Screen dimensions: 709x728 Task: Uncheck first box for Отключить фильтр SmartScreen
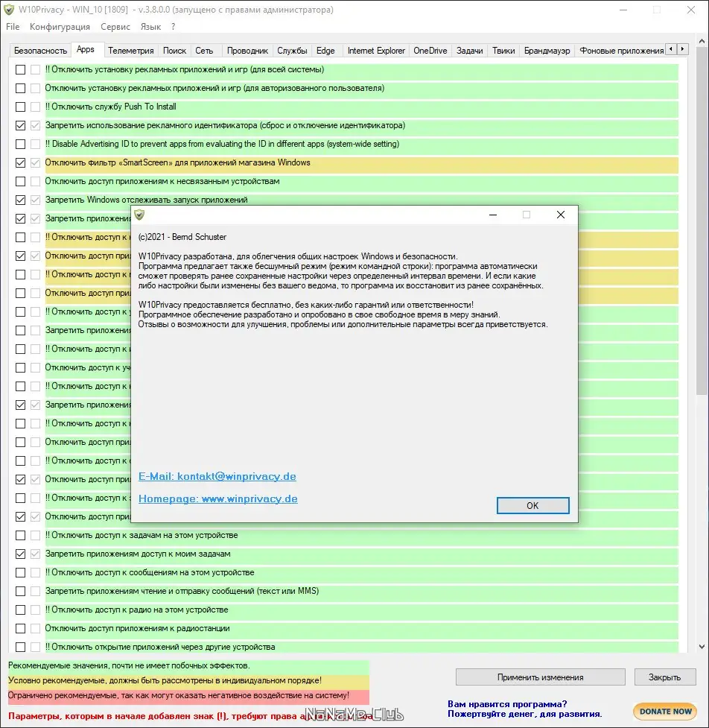pyautogui.click(x=20, y=162)
